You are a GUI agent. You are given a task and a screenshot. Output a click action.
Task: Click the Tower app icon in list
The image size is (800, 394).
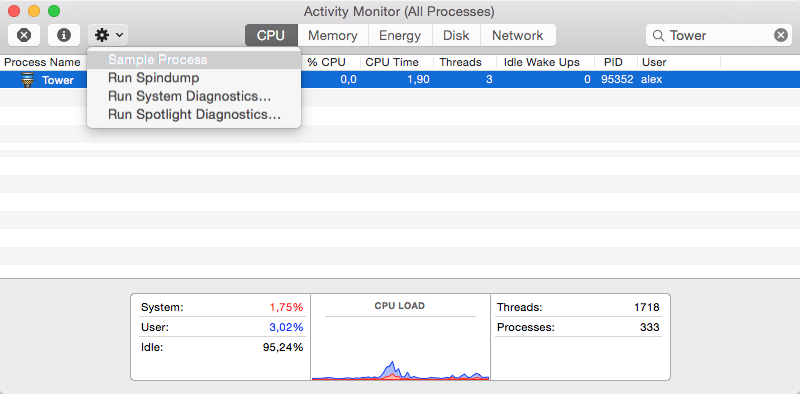(x=28, y=80)
